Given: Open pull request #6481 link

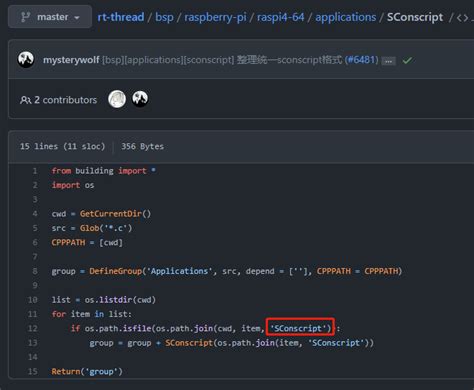Looking at the screenshot, I should coord(362,60).
